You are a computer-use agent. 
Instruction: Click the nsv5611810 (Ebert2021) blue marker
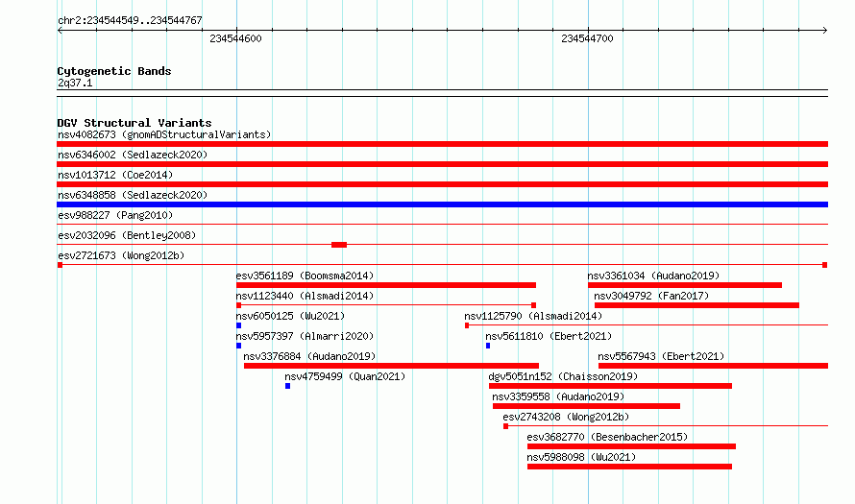(x=488, y=346)
